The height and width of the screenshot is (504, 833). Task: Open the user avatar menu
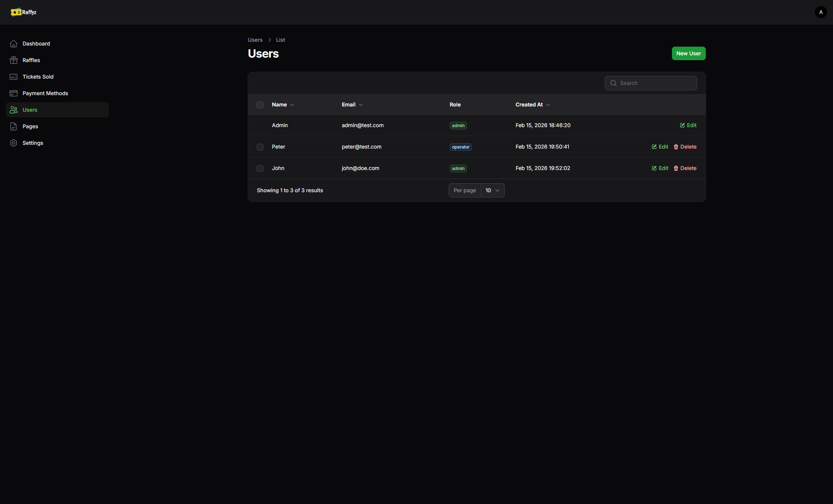tap(821, 12)
